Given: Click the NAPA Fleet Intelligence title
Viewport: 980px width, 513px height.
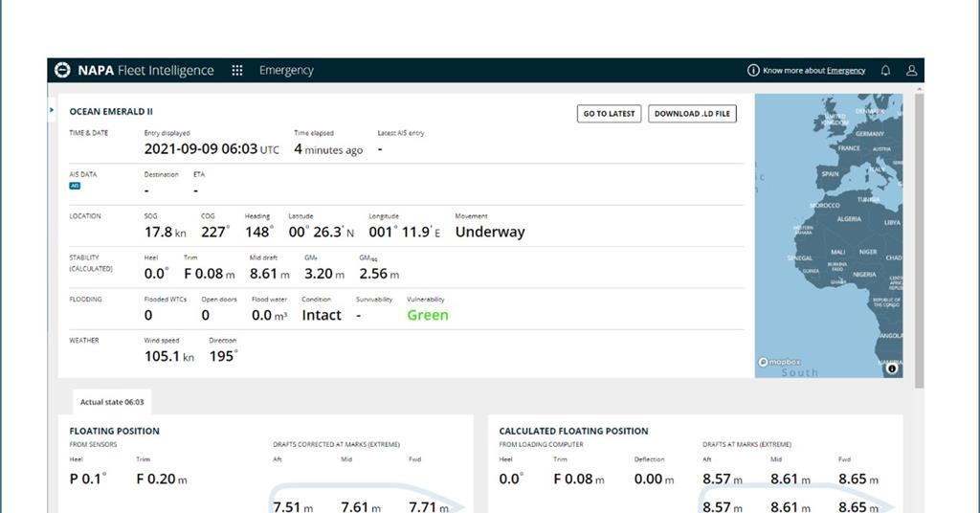Looking at the screenshot, I should 145,71.
